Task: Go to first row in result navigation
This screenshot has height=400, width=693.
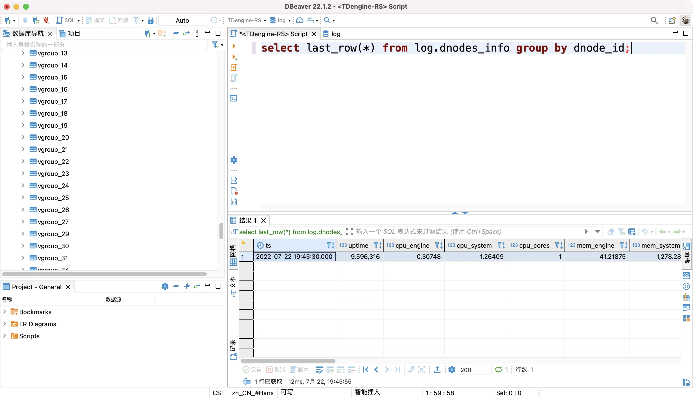Action: click(365, 369)
